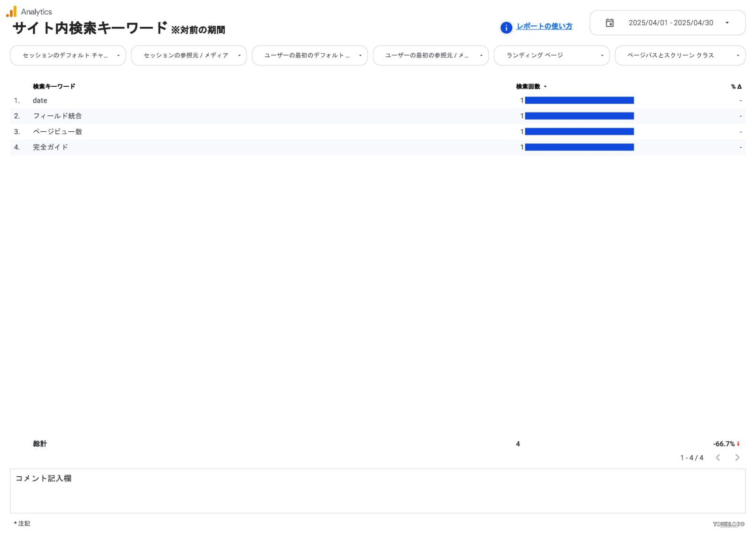Expand the ユーザーの最初のデフォルト filter dropdown

310,55
